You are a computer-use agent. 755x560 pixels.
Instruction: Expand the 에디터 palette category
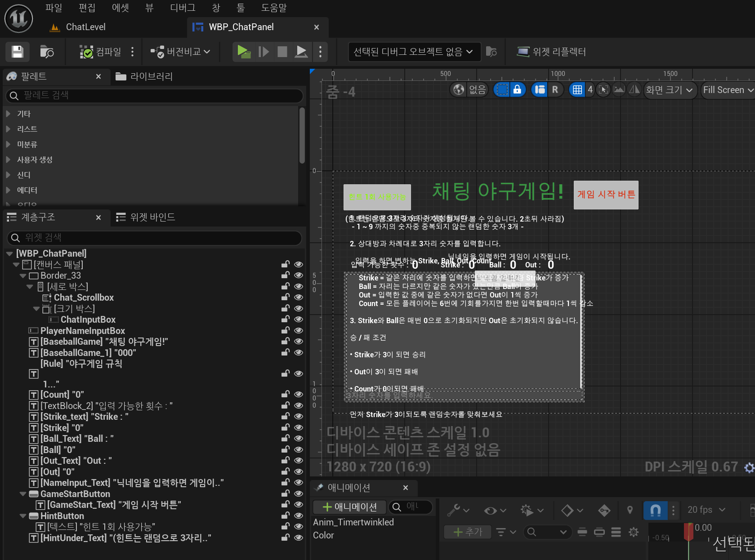point(8,190)
